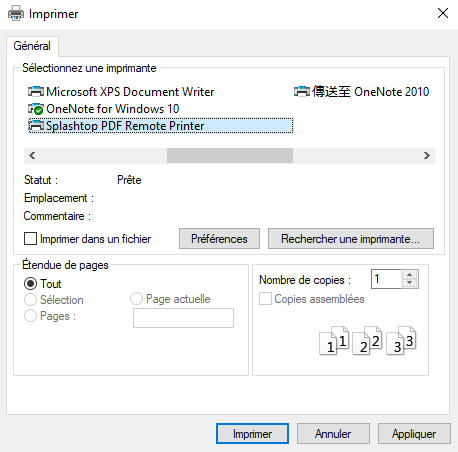
Task: Choose Microsoft XPS Document Writer from the list
Action: 130,92
